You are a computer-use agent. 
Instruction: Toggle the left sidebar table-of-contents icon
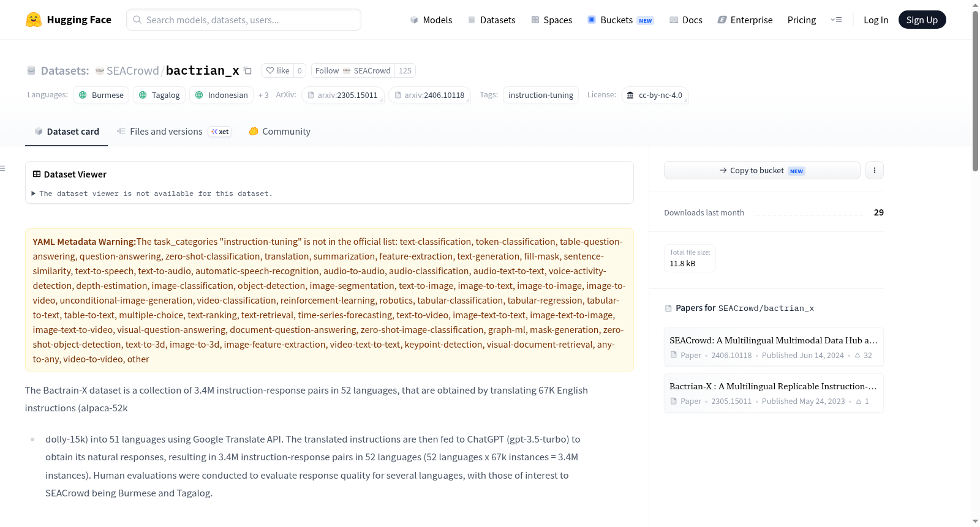point(2,168)
